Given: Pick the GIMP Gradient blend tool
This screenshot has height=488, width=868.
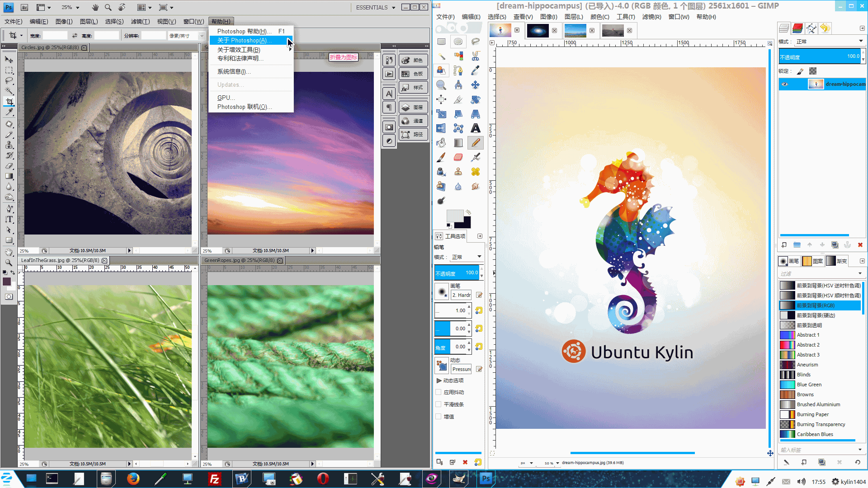Looking at the screenshot, I should point(458,143).
